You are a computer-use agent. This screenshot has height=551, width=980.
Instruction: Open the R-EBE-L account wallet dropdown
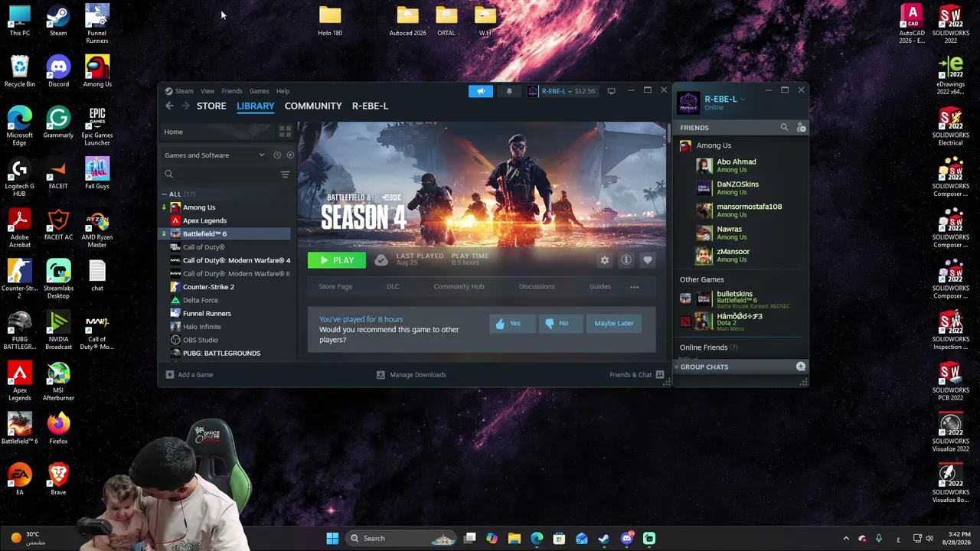point(561,91)
